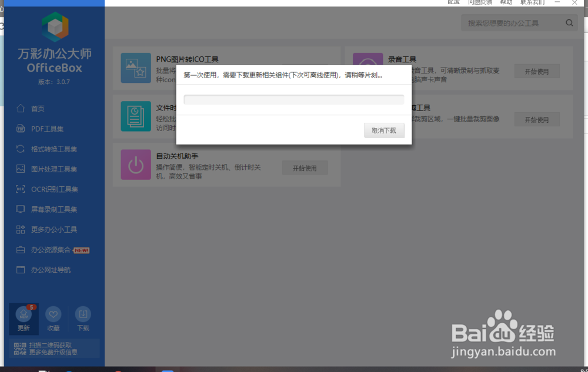This screenshot has height=372, width=588.
Task: Open the 配置 settings menu item
Action: [x=454, y=2]
